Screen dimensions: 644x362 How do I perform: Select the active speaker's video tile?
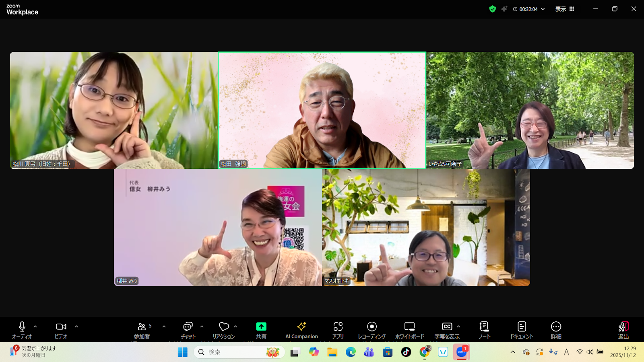(322, 110)
